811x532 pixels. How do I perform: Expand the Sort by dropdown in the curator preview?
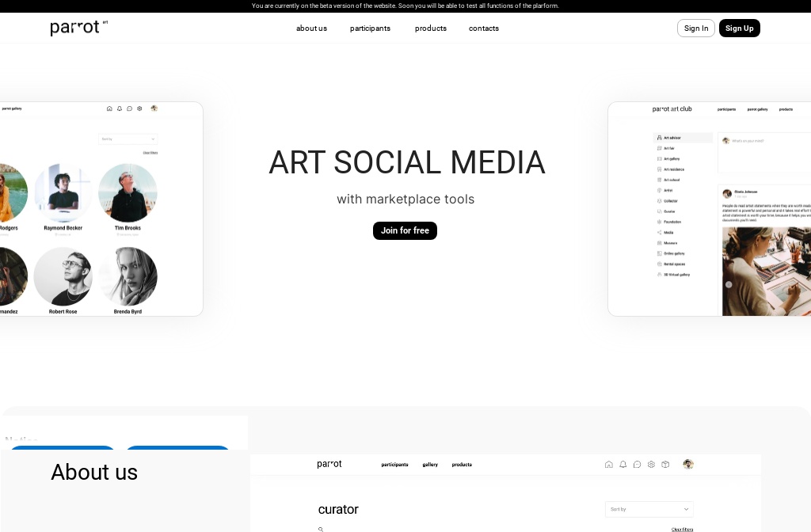click(x=649, y=509)
